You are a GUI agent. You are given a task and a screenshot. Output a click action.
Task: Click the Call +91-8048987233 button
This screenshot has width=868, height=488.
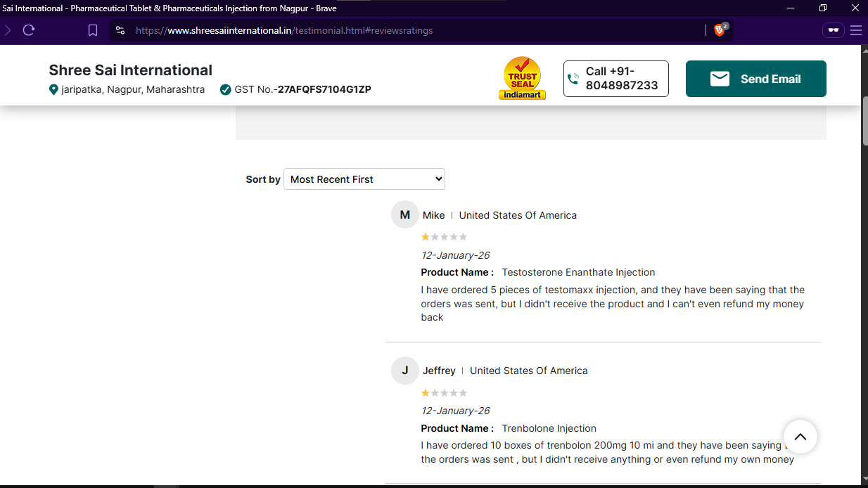[615, 79]
